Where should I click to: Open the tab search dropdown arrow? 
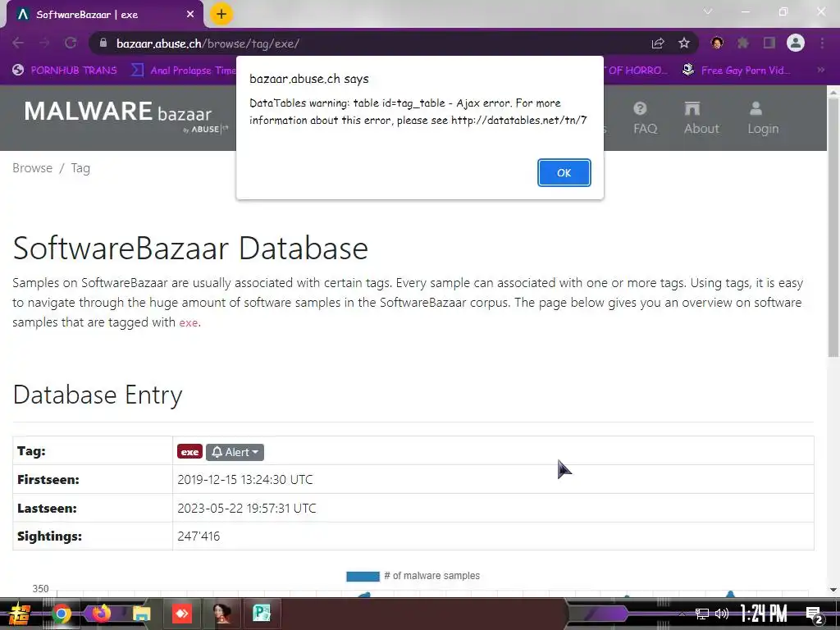coord(708,11)
